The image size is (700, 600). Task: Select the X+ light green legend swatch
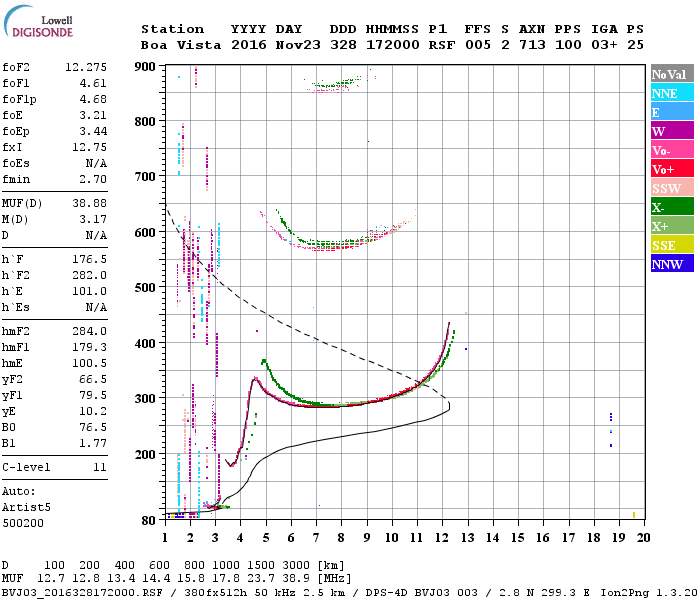click(x=672, y=226)
